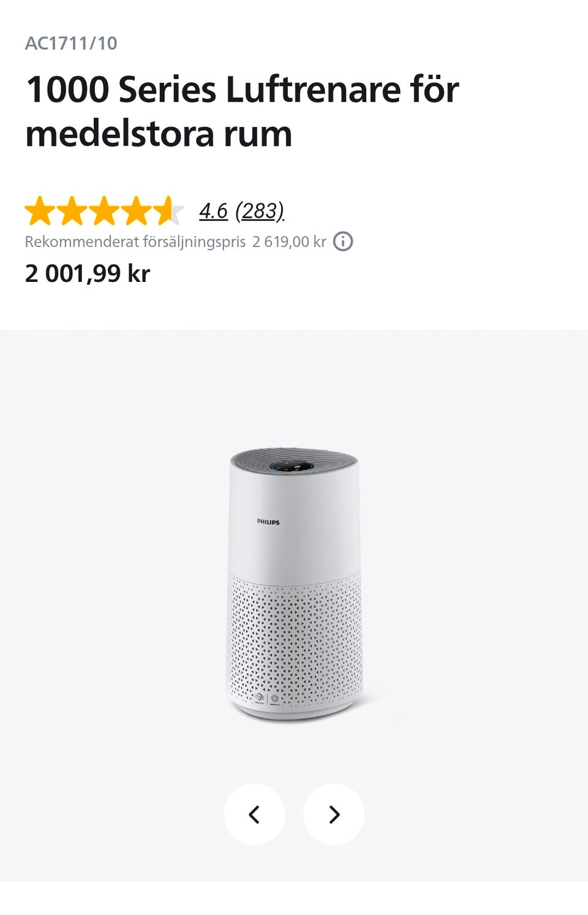Click the first yellow rating star
Image resolution: width=588 pixels, height=915 pixels.
tap(40, 211)
